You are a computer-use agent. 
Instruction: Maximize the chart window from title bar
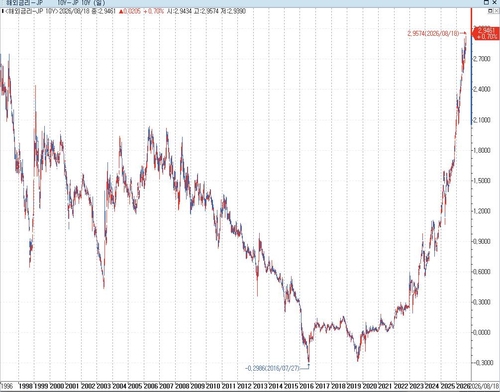point(487,2)
